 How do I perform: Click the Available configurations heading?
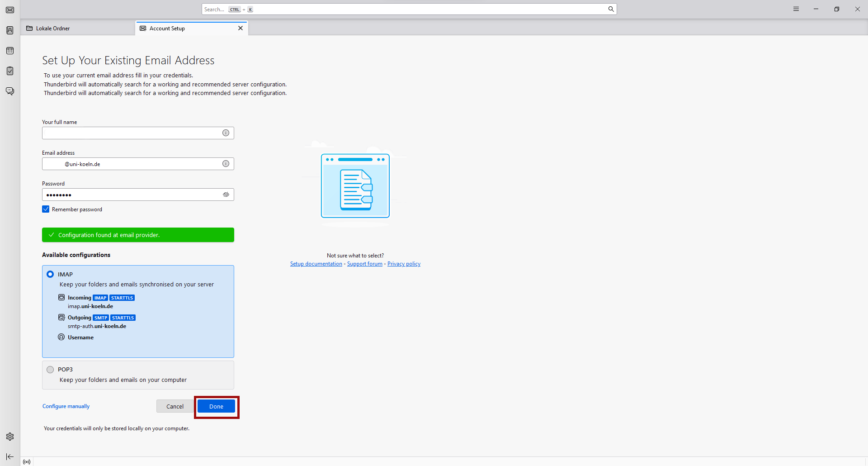click(x=76, y=255)
